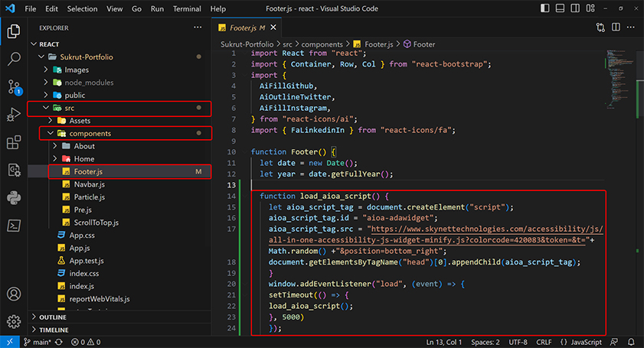644x348 pixels.
Task: Select Footer.js in the file tree
Action: tap(119, 171)
